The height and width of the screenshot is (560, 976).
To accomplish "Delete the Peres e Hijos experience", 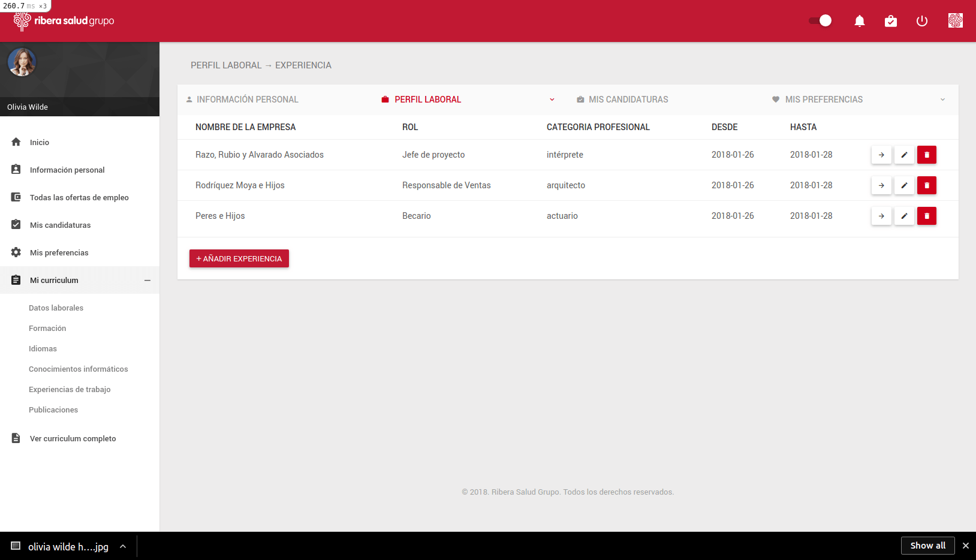I will tap(927, 216).
